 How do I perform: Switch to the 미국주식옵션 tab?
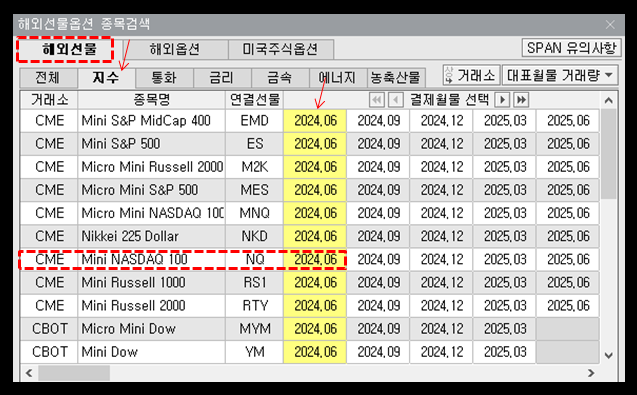280,49
